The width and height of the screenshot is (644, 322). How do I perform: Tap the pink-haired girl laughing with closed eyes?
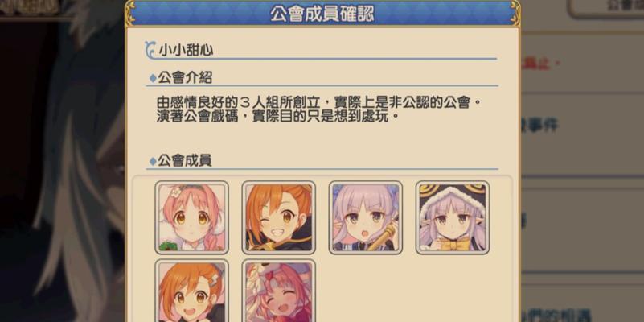pos(279,291)
